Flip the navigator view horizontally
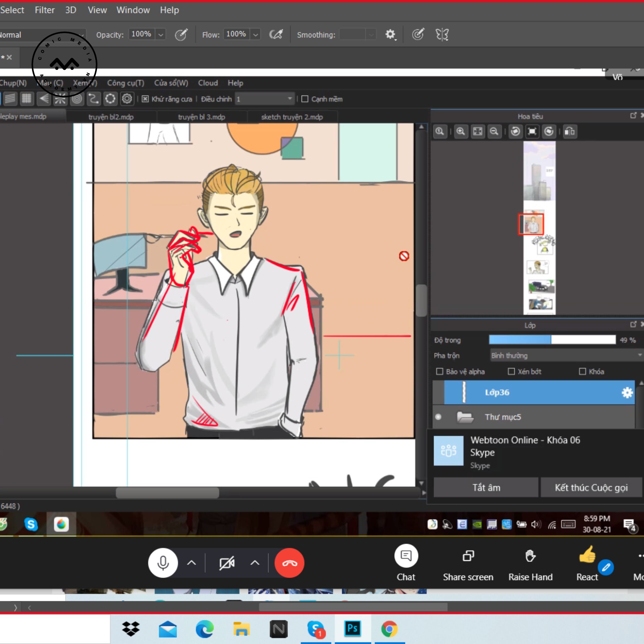 coord(569,131)
